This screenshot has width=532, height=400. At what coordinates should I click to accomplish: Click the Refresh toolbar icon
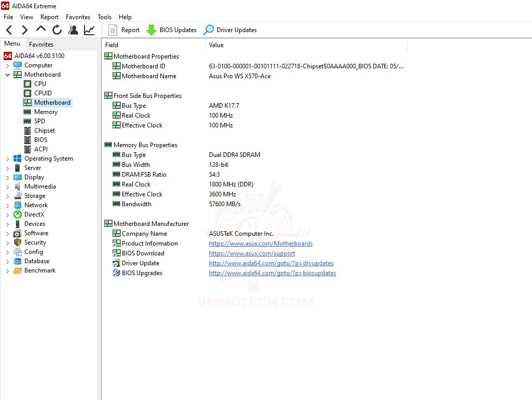(57, 30)
